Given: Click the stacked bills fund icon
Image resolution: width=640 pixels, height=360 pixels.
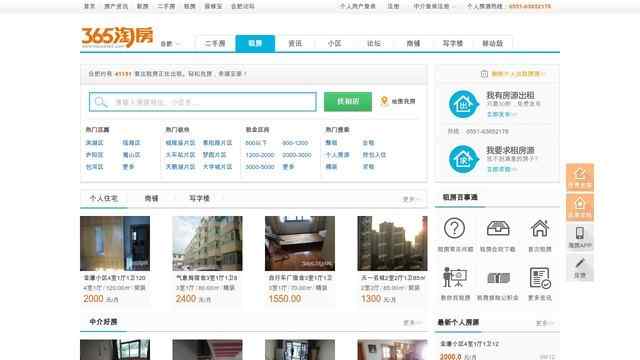Looking at the screenshot, I should click(498, 278).
